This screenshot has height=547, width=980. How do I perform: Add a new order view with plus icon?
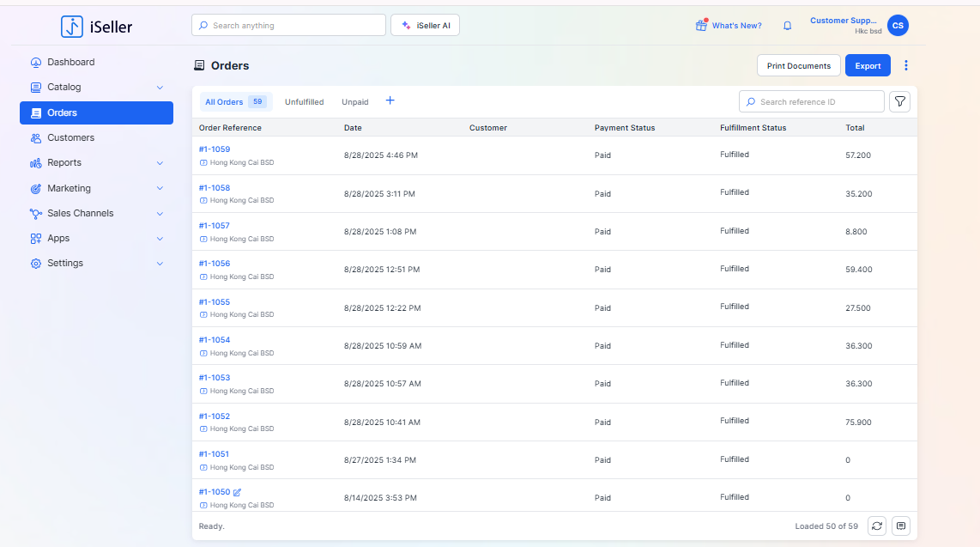click(x=390, y=100)
